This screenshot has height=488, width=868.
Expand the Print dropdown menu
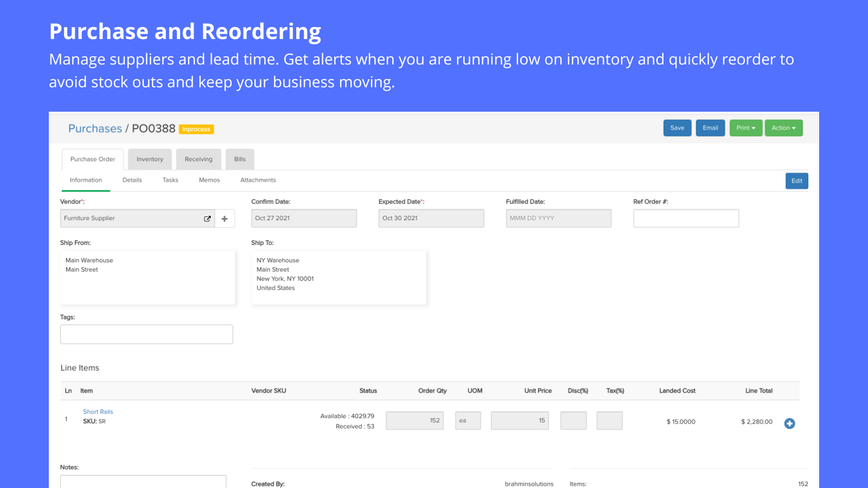pos(745,128)
